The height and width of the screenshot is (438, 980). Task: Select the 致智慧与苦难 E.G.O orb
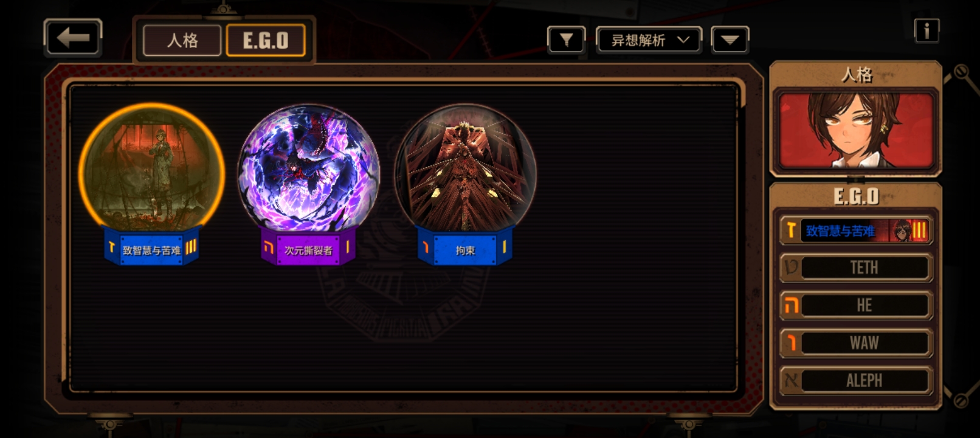click(x=151, y=166)
